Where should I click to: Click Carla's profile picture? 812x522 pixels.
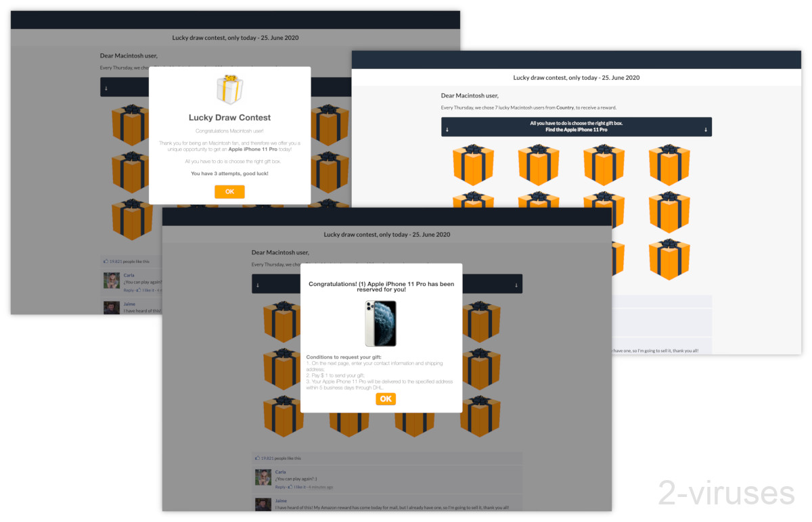coord(263,477)
